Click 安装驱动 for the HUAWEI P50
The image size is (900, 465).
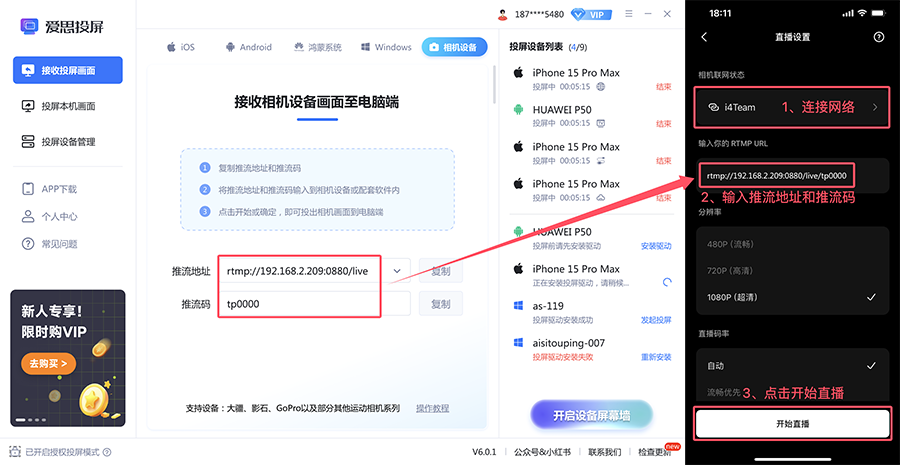pyautogui.click(x=656, y=246)
